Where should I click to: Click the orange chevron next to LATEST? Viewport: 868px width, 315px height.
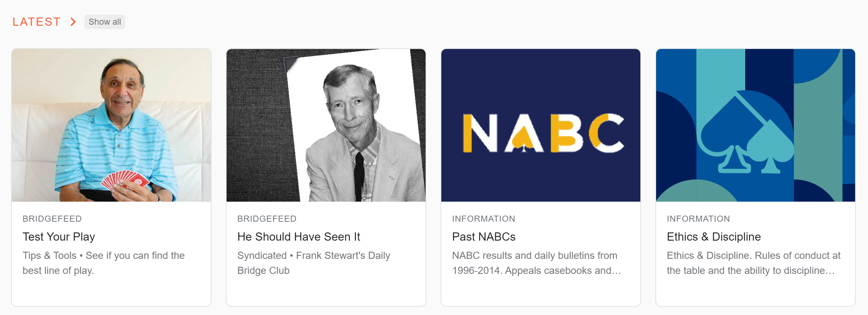(x=73, y=22)
